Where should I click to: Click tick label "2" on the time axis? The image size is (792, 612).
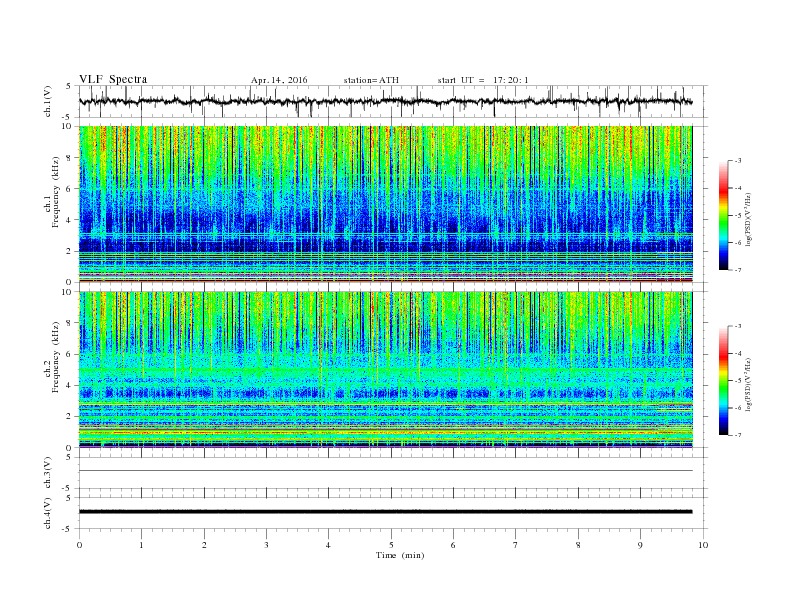tap(204, 545)
